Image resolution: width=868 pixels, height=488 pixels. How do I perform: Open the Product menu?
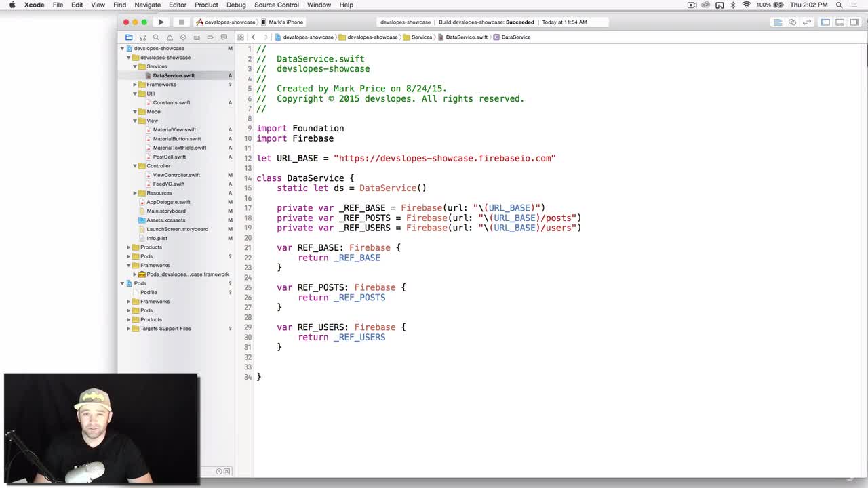[x=206, y=5]
